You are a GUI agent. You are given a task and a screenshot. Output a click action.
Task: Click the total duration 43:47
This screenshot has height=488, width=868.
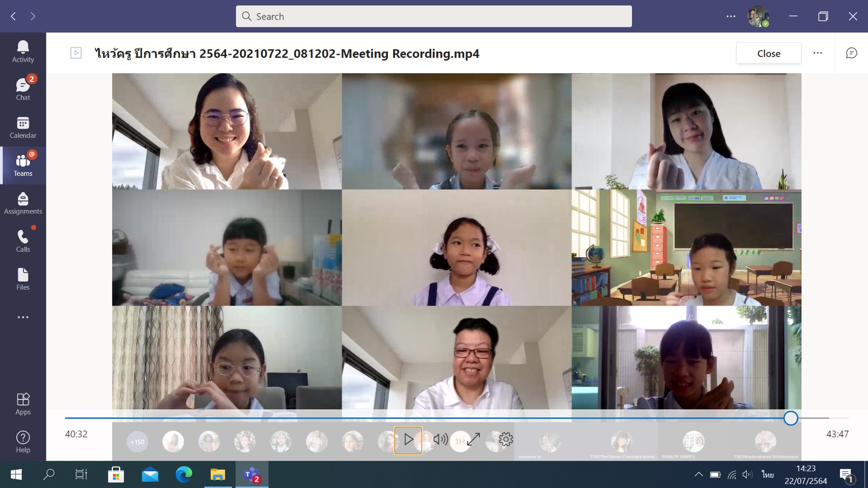point(837,434)
